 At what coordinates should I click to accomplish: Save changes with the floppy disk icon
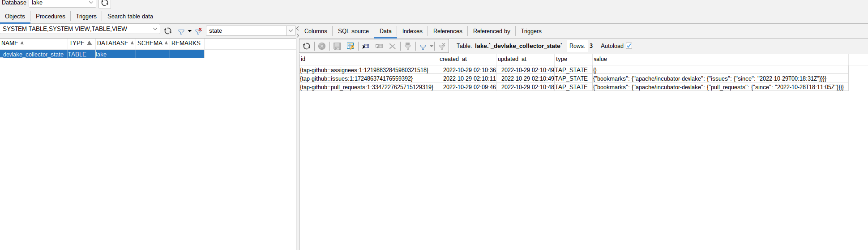pyautogui.click(x=337, y=46)
